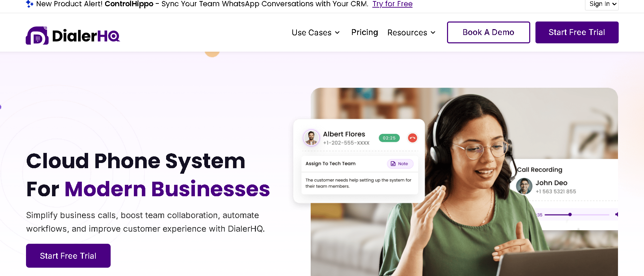Click the Cloud Phone System headline
This screenshot has width=644, height=276.
(136, 161)
